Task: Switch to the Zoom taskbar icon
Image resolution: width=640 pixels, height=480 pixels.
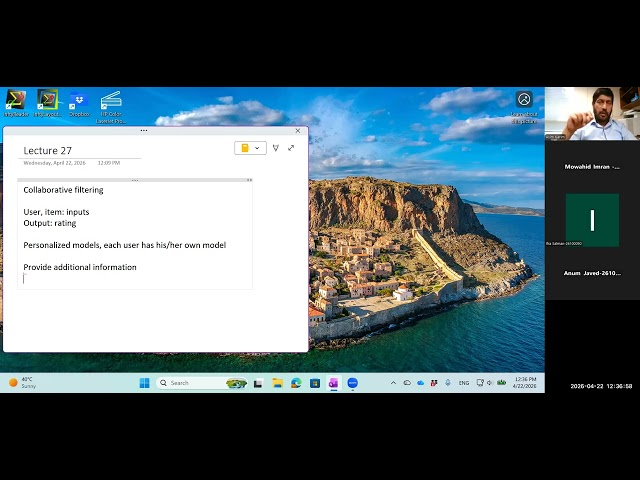Action: [x=353, y=383]
